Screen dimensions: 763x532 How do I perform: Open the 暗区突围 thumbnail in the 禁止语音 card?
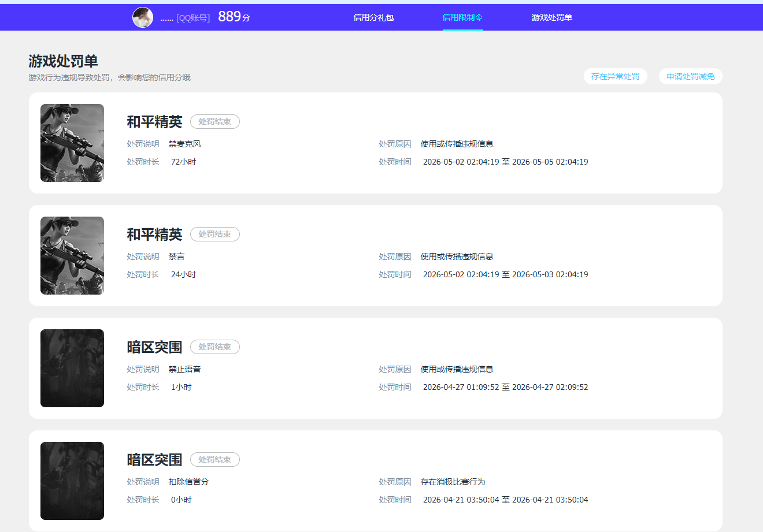click(x=72, y=368)
